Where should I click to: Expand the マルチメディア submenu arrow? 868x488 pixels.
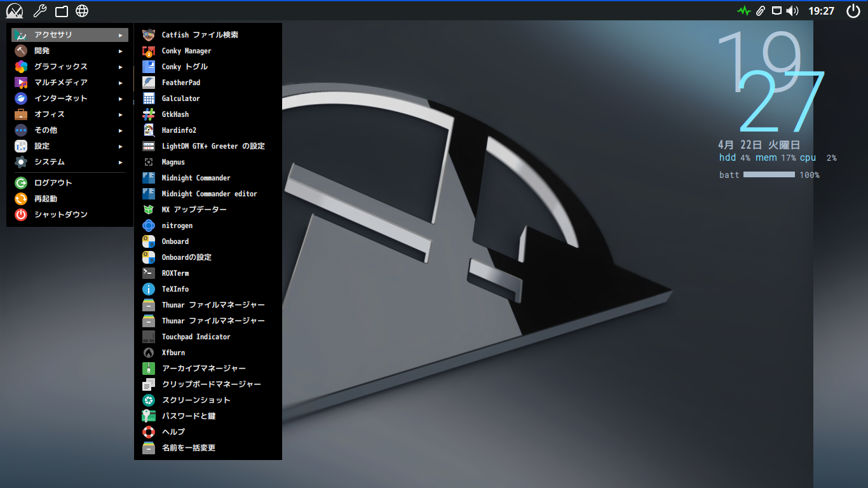point(121,83)
